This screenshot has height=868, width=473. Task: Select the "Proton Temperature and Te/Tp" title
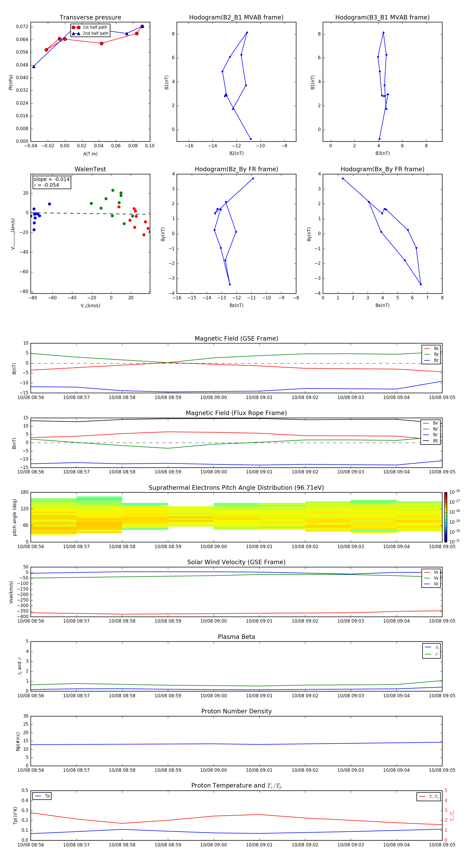(x=236, y=786)
